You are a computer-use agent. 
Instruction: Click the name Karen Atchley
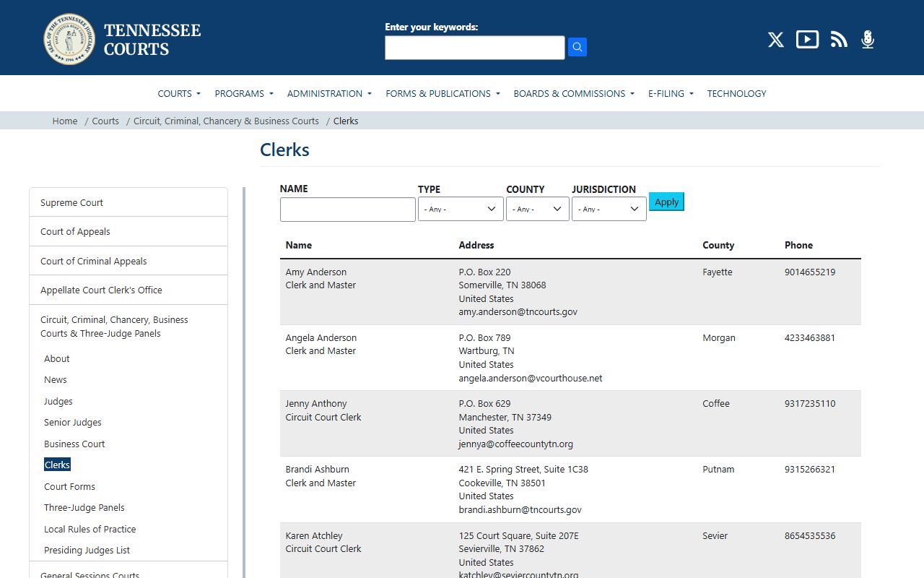314,535
